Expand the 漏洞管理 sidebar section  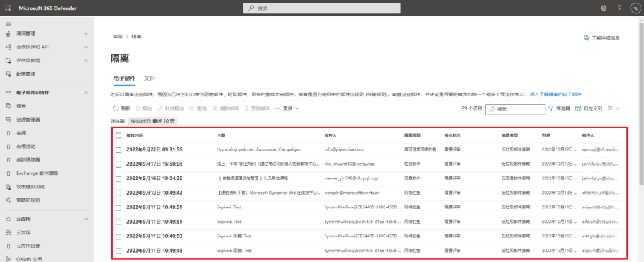[86, 33]
